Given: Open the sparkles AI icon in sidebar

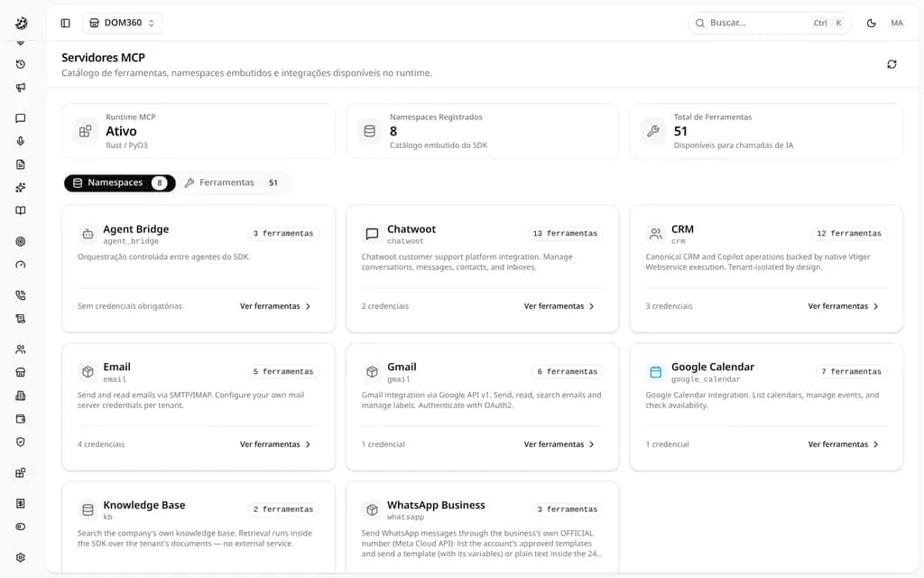Looking at the screenshot, I should [21, 188].
